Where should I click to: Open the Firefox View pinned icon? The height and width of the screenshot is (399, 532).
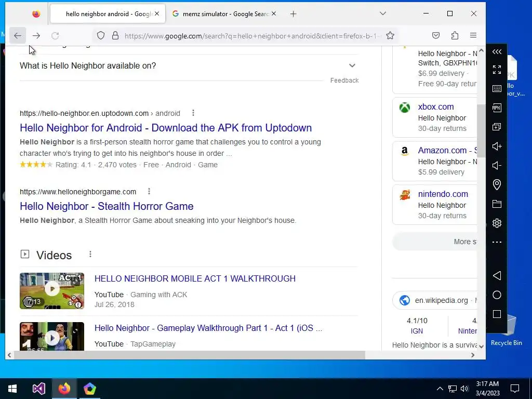(36, 14)
